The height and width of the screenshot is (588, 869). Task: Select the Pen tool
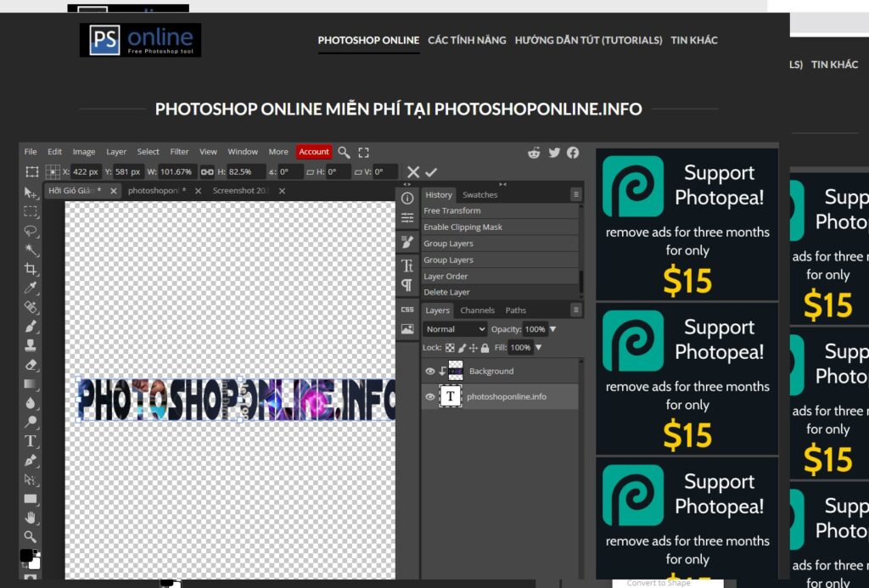click(31, 460)
